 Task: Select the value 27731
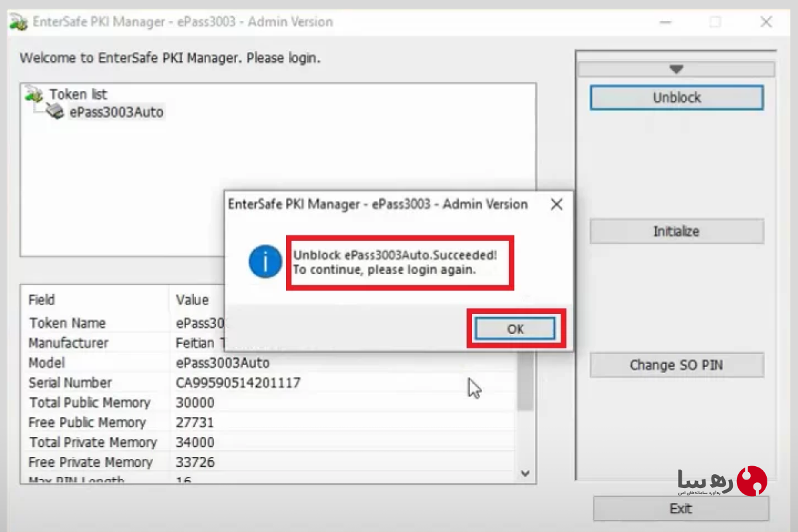195,423
